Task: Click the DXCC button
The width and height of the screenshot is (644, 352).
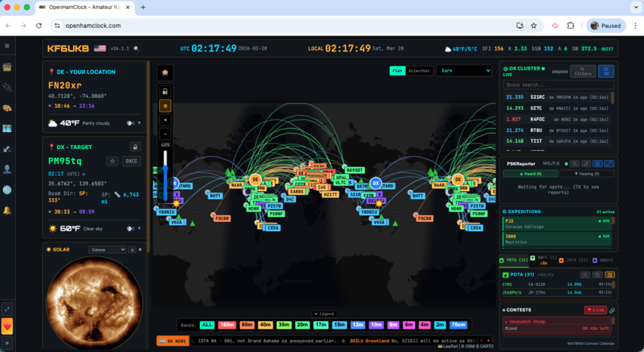Action: 131,162
